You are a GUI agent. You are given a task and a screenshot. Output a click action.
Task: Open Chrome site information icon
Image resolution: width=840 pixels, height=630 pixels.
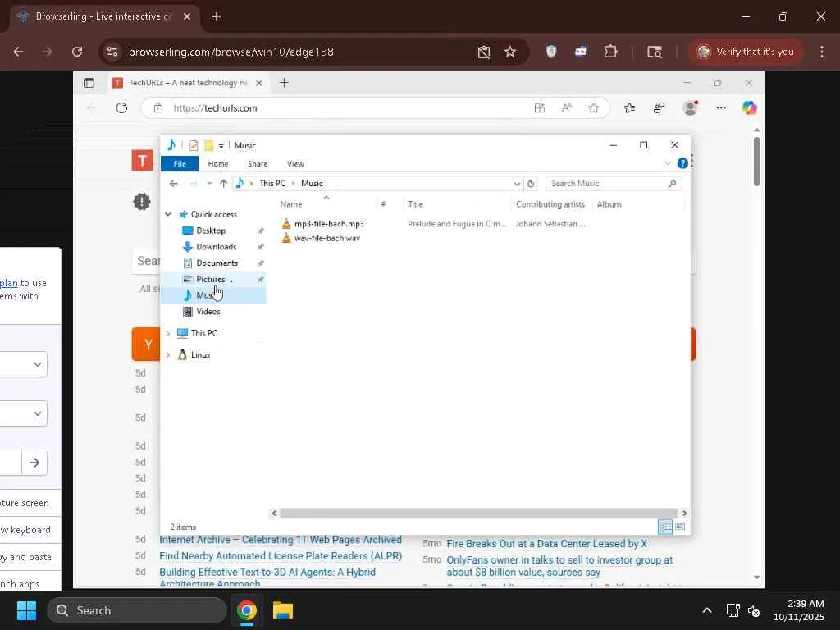pos(112,52)
